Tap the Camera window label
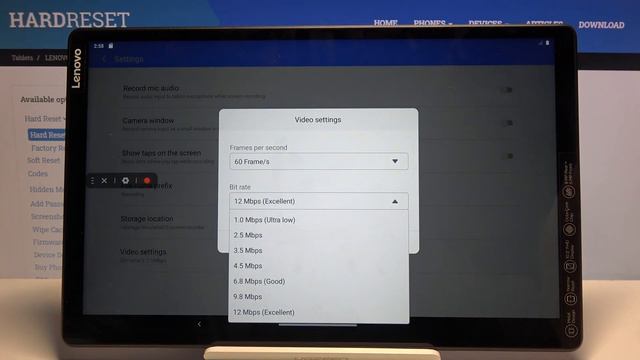The height and width of the screenshot is (360, 640). (x=148, y=120)
